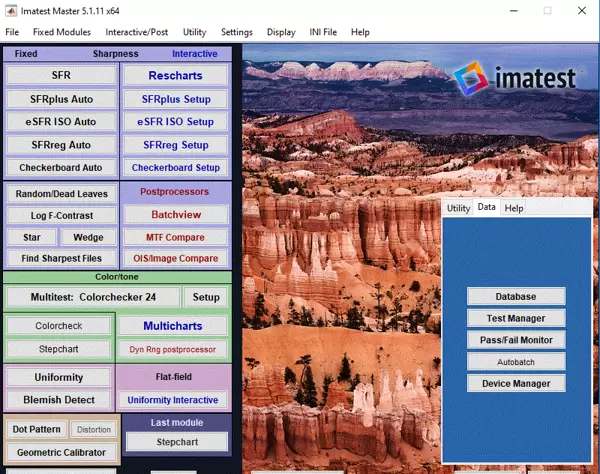Viewport: 600px width, 474px height.
Task: Run the Blemish Detect module
Action: (x=58, y=400)
